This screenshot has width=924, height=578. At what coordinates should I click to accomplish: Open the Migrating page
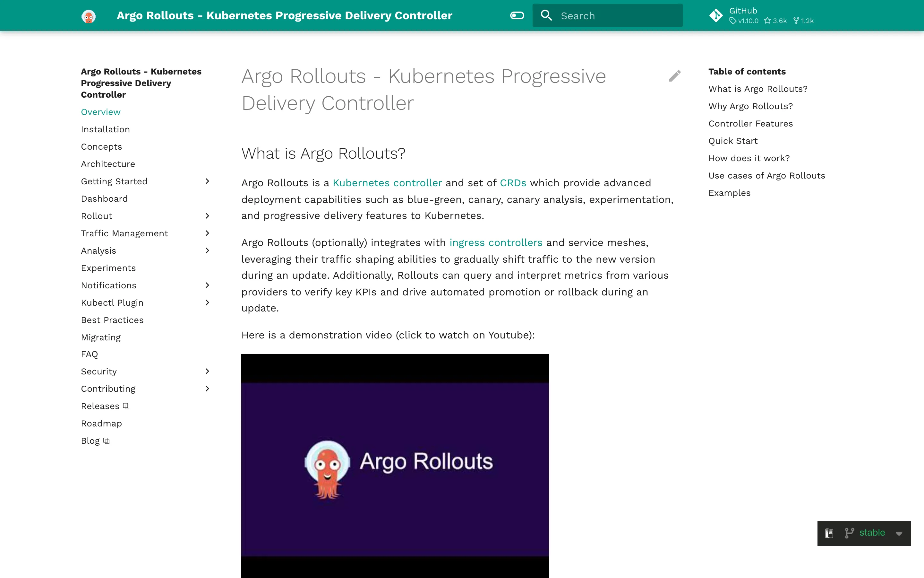pos(101,337)
